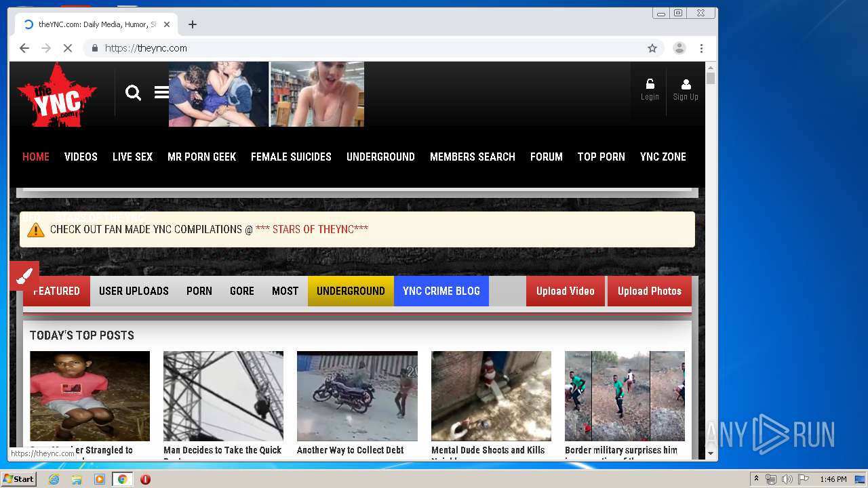This screenshot has height=488, width=868.
Task: Show hidden tray icons arrow
Action: click(756, 479)
